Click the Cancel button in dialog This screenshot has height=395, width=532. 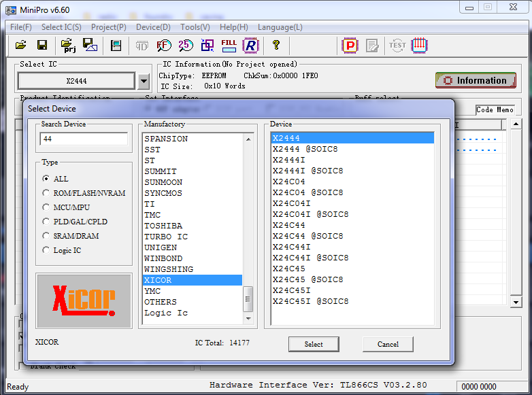(388, 344)
